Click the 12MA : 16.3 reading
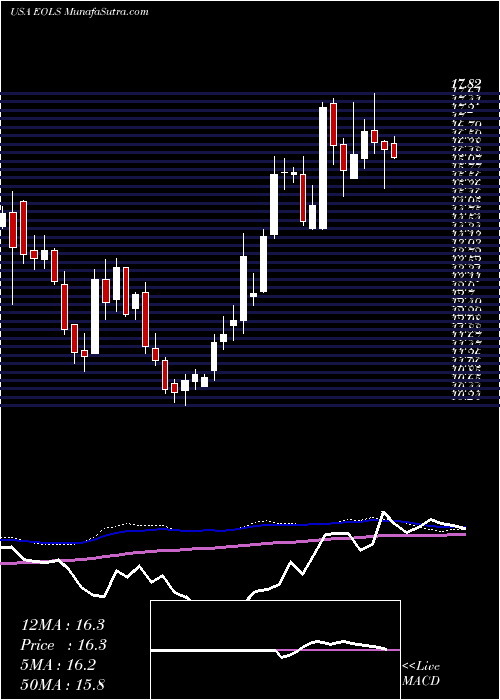 [62, 625]
